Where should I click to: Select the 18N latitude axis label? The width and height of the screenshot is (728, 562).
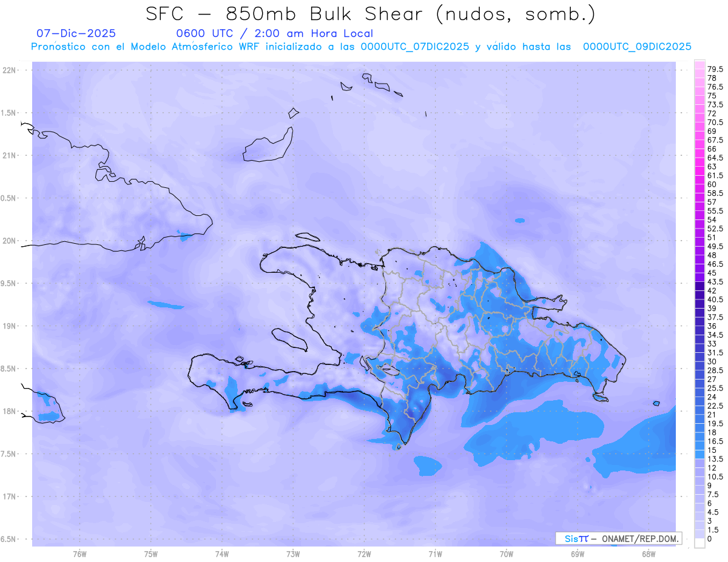point(10,411)
